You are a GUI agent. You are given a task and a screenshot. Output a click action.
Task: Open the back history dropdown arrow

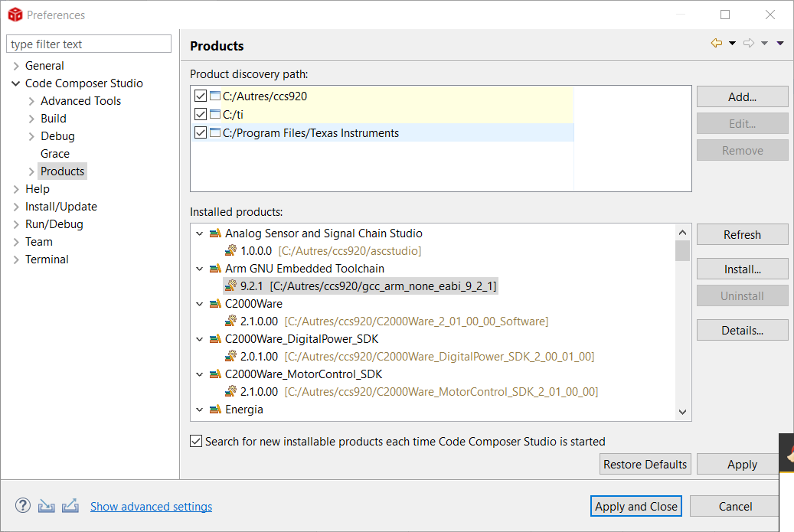tap(732, 43)
